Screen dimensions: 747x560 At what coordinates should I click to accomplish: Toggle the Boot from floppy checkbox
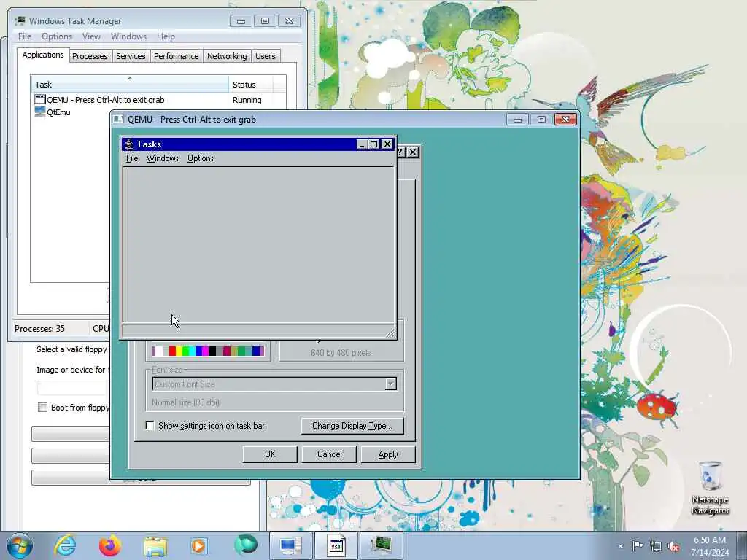(42, 407)
